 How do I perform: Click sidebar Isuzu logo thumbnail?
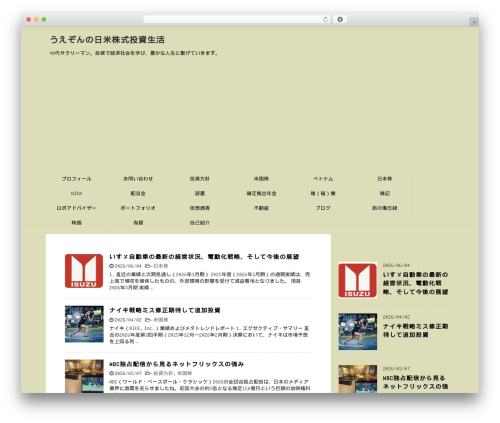click(358, 280)
